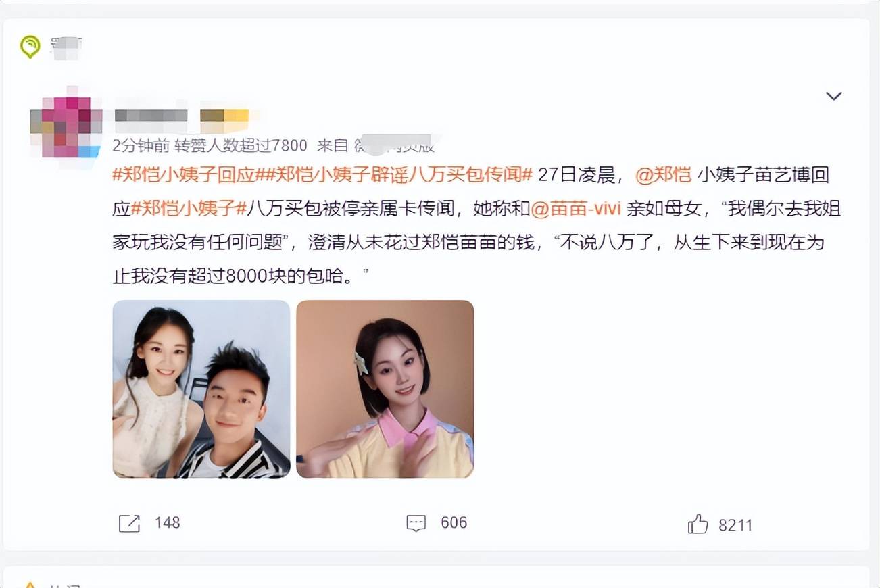This screenshot has height=588, width=880.
Task: Expand the post options chevron
Action: click(x=834, y=96)
